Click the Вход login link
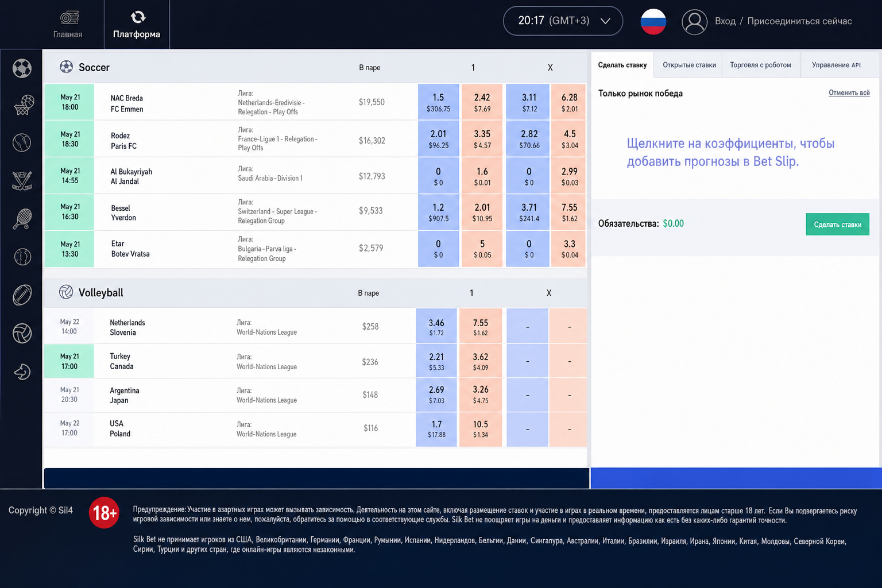The width and height of the screenshot is (882, 588). [725, 21]
